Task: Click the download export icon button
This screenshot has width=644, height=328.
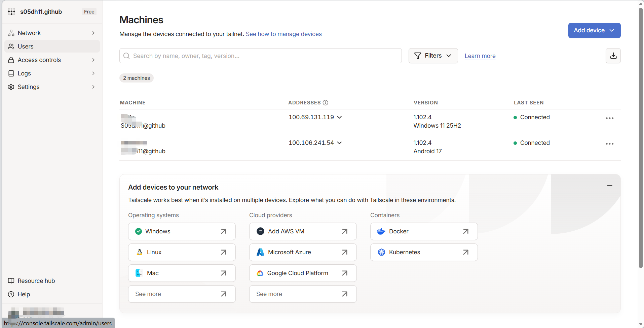Action: click(613, 56)
